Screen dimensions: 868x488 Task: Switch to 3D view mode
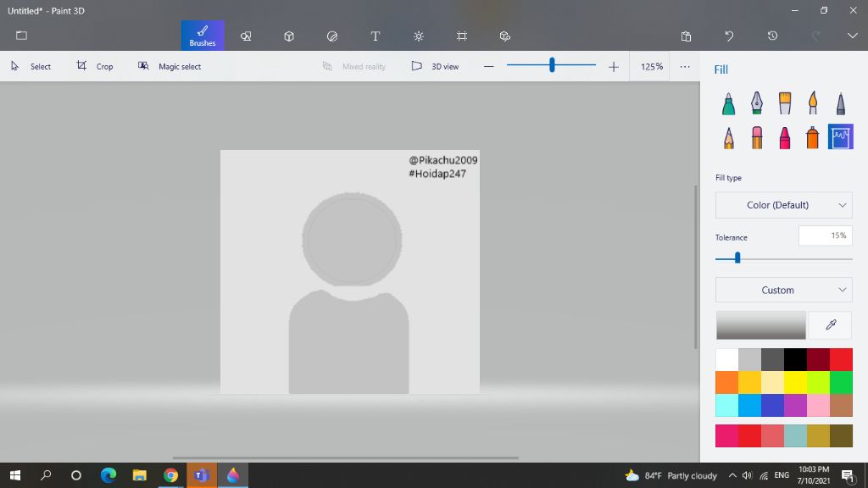coord(435,66)
